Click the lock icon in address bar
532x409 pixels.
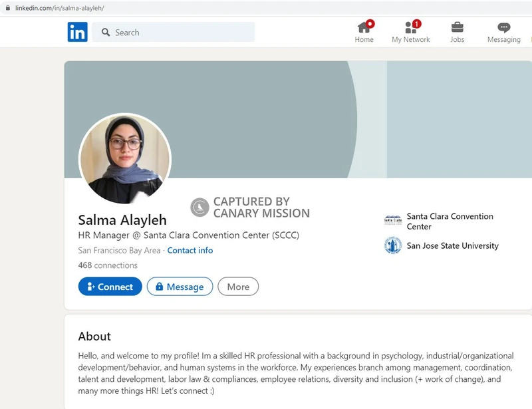pos(8,8)
